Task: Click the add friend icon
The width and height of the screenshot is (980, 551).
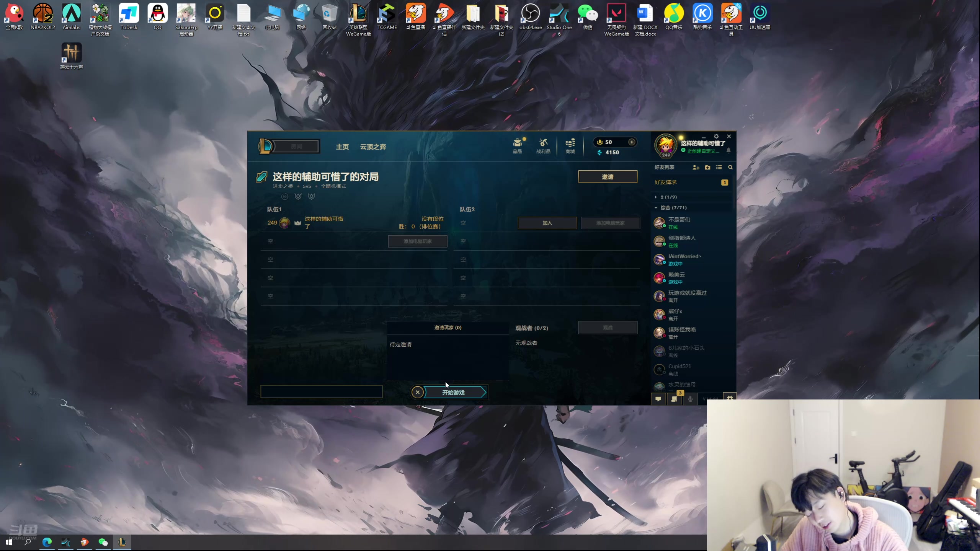Action: coord(696,167)
